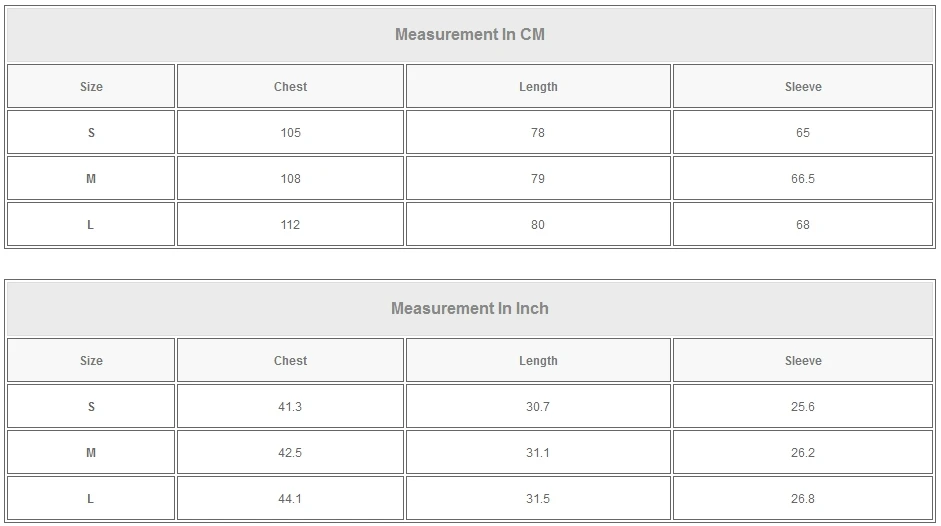Select the Chest header in the CM table

point(291,87)
